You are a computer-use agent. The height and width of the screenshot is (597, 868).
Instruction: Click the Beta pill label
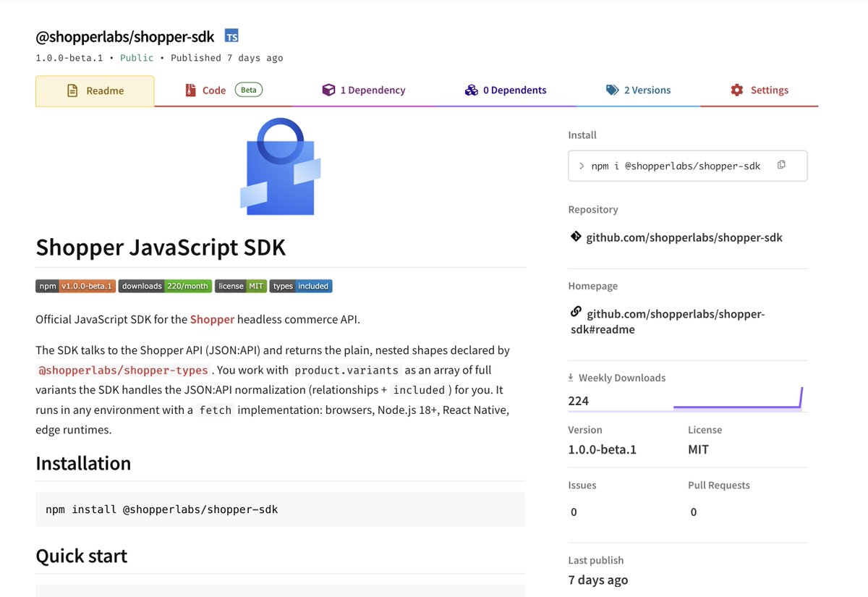(249, 90)
